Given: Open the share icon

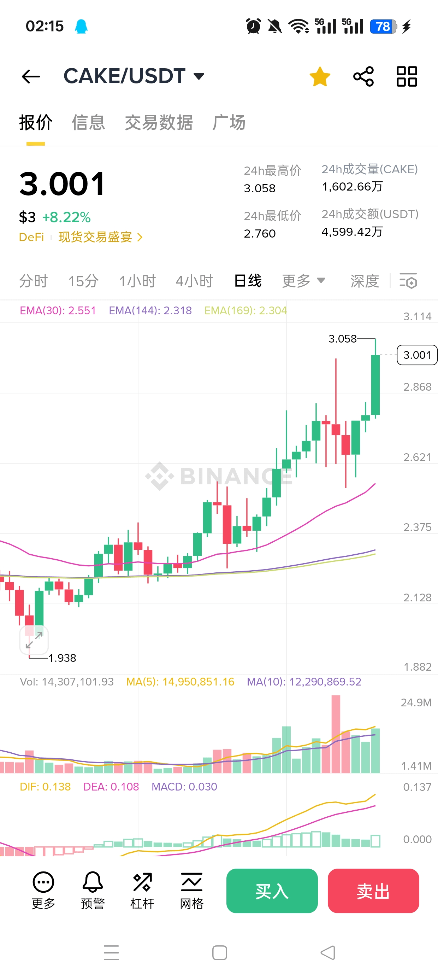Looking at the screenshot, I should point(363,76).
